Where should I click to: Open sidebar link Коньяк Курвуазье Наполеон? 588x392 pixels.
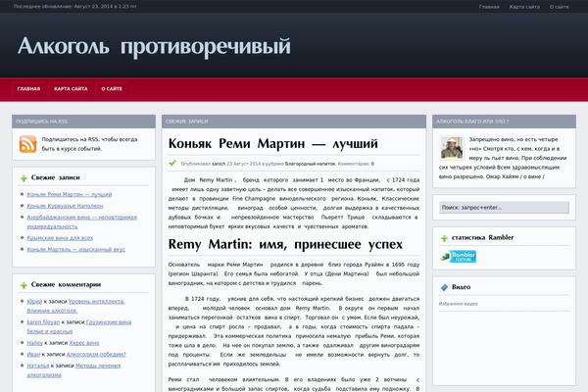click(65, 206)
